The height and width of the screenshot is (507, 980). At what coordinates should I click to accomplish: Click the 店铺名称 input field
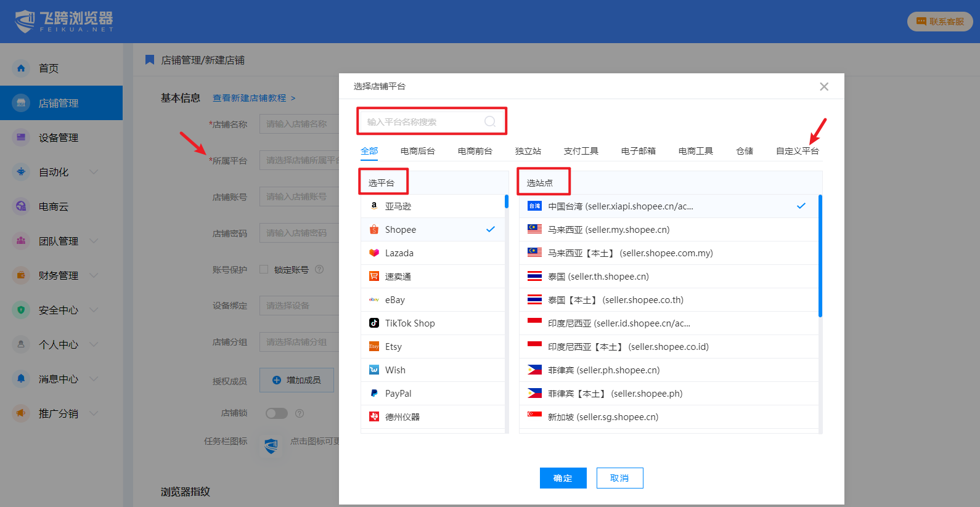click(300, 124)
